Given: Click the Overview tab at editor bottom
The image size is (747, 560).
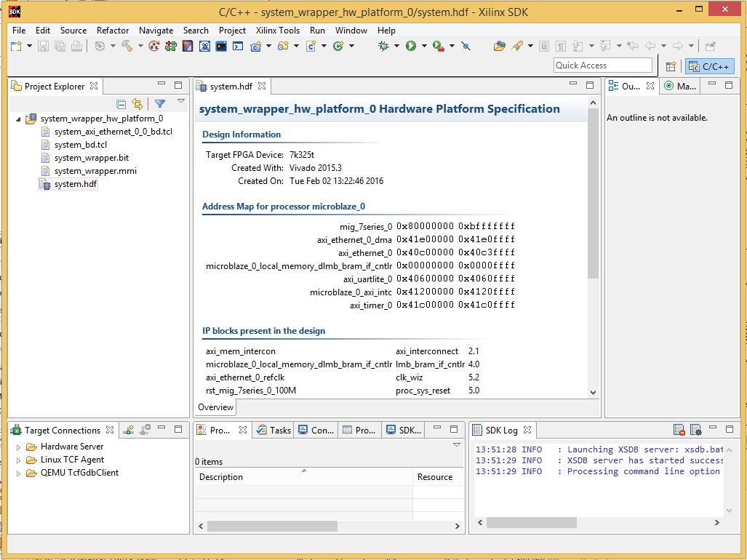Looking at the screenshot, I should [x=216, y=407].
